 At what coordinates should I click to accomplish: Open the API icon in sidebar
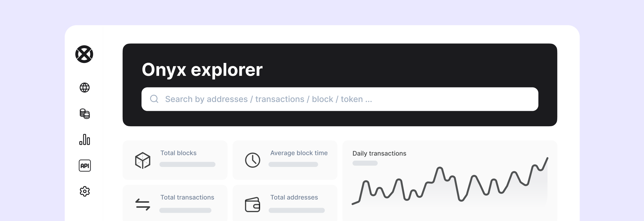(85, 166)
